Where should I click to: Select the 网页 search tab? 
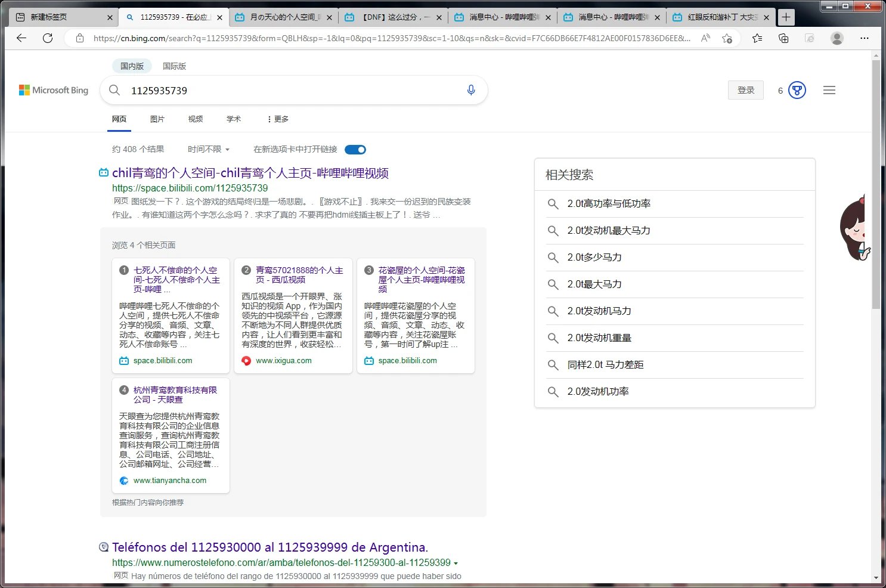pyautogui.click(x=119, y=119)
